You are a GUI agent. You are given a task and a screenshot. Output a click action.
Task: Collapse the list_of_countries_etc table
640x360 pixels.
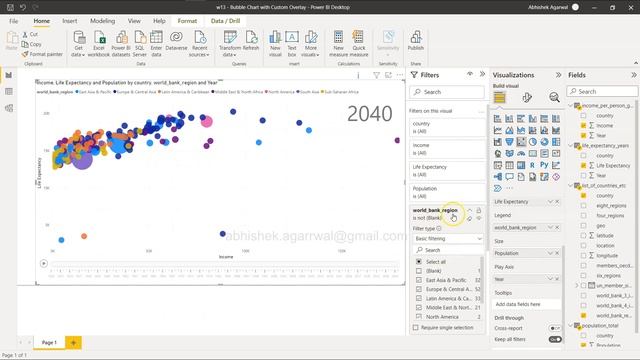571,185
